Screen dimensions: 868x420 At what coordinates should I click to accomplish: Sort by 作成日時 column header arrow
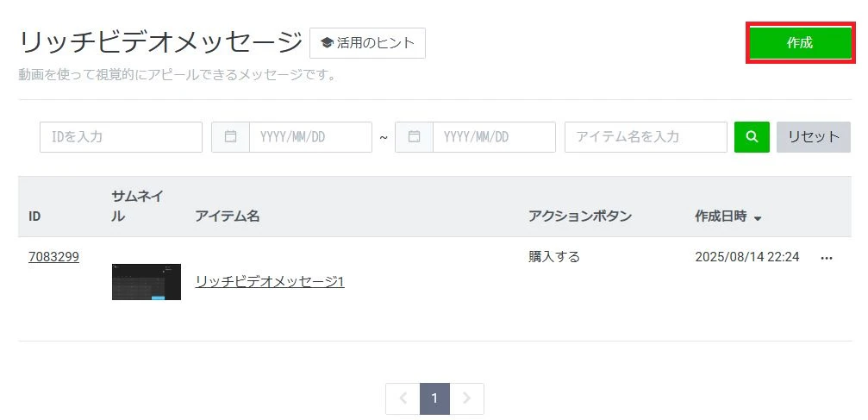tap(758, 218)
